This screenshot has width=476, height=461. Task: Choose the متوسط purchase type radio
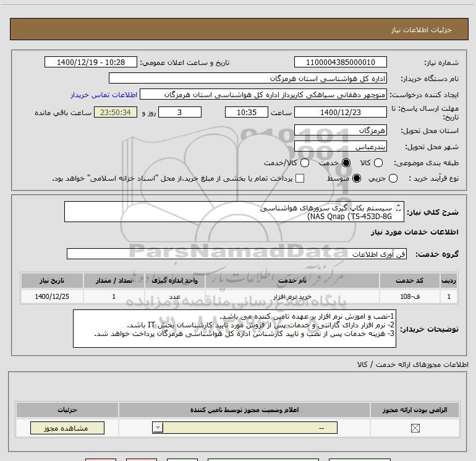(357, 178)
